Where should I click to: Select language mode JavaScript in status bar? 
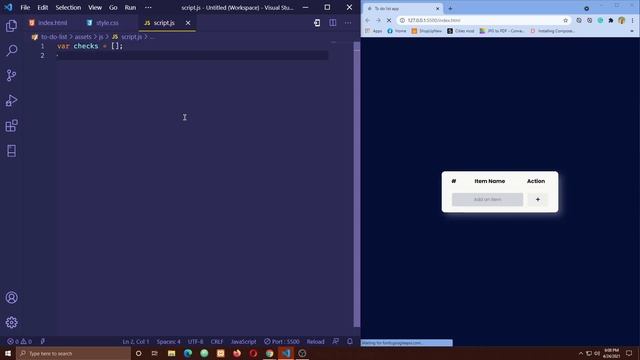click(243, 341)
